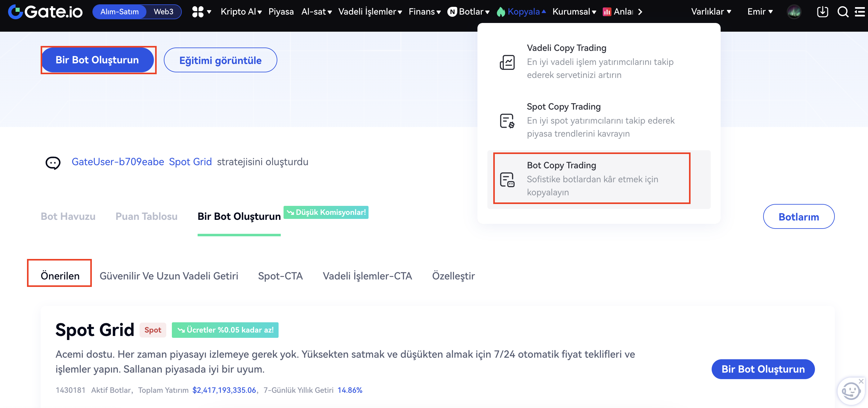Expand the Varlıklar dropdown
The image size is (868, 408).
point(711,12)
